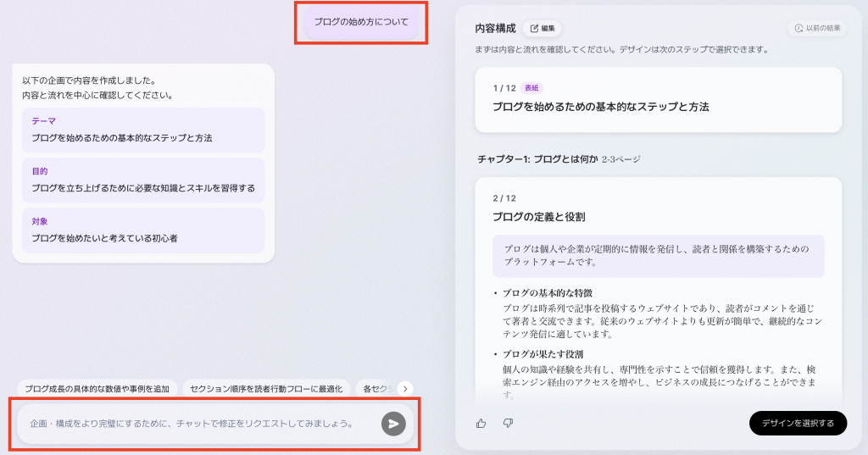Click チャプター1: ブログとは何か heading
The height and width of the screenshot is (455, 868).
pos(537,159)
